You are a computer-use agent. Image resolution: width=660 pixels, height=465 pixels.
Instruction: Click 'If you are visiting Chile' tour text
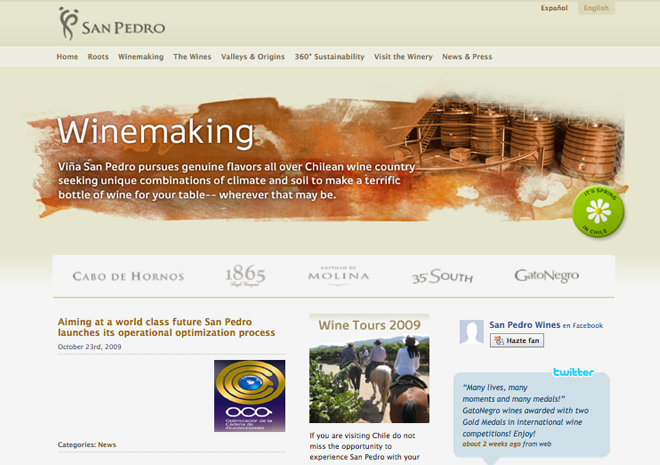pos(365,446)
